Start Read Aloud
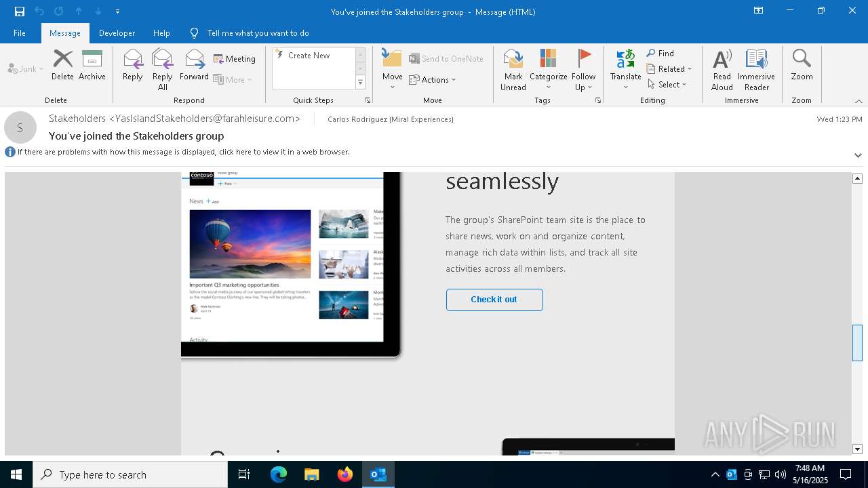 point(722,70)
